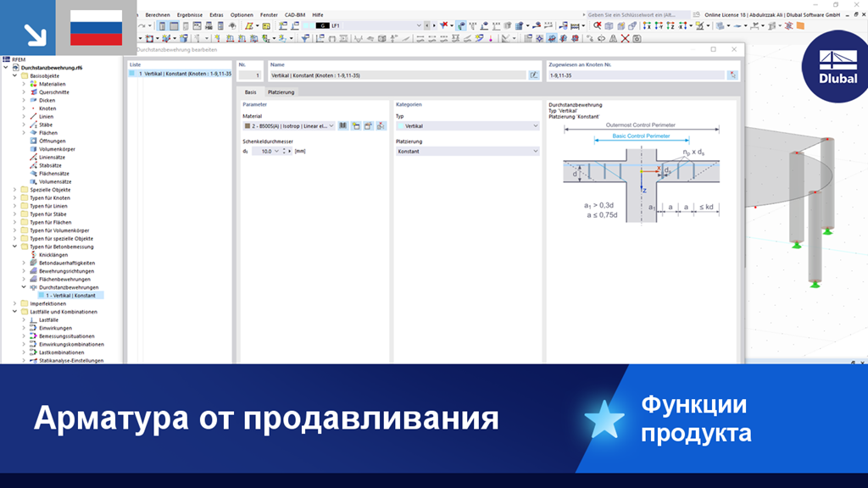Screen dimensions: 868x488
Task: Select list entry '1 Vertikal | Konstant'
Action: (180, 73)
